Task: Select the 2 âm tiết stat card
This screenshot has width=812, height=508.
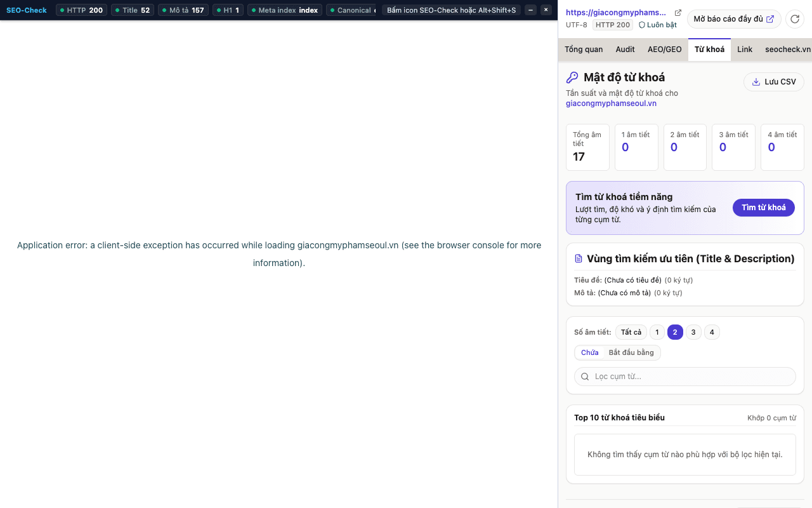Action: 685,147
